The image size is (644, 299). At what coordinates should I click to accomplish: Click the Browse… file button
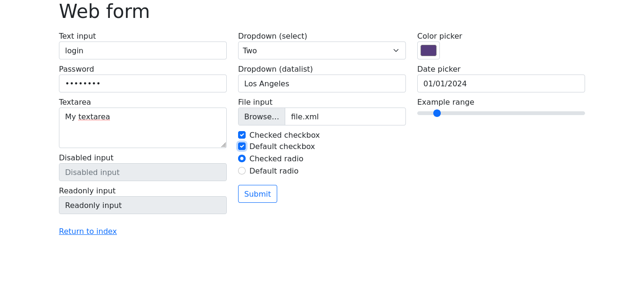262,116
